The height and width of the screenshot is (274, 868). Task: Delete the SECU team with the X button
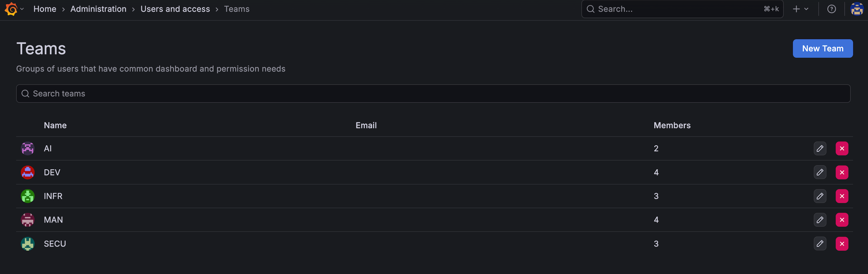842,244
